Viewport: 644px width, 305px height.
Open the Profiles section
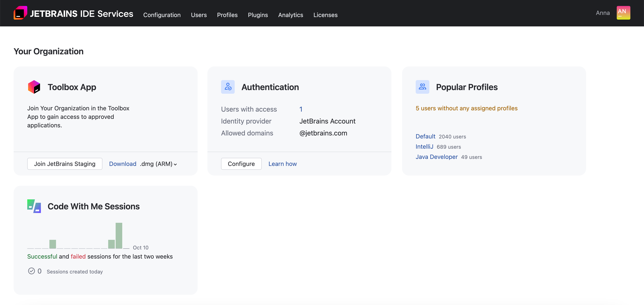(227, 15)
